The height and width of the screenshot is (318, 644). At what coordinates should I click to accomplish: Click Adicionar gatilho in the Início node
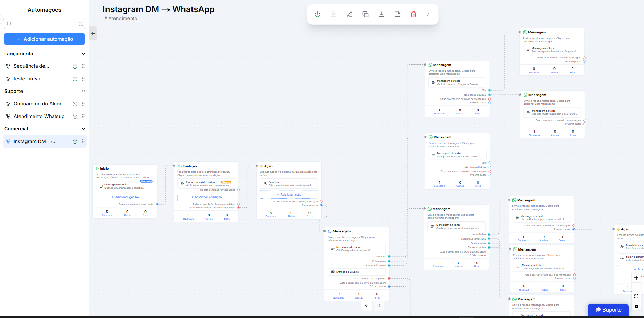[x=125, y=197]
